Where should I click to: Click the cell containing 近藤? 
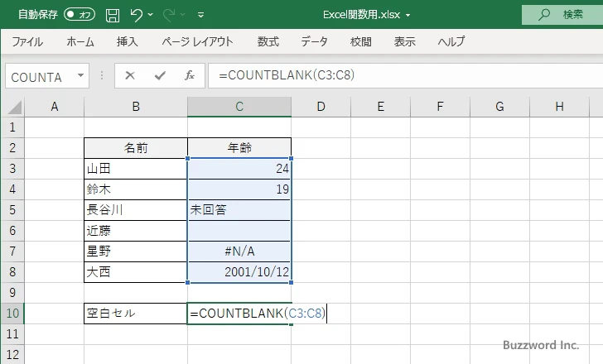(x=136, y=231)
